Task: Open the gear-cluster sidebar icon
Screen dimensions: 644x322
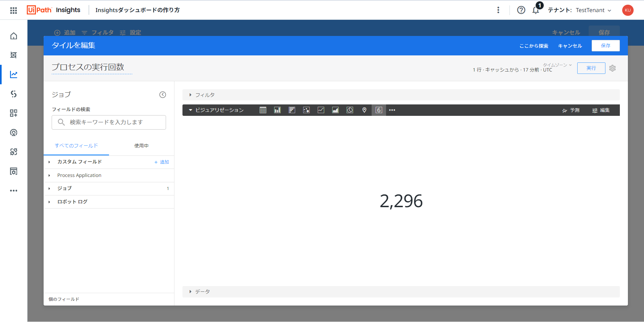Action: (13, 152)
